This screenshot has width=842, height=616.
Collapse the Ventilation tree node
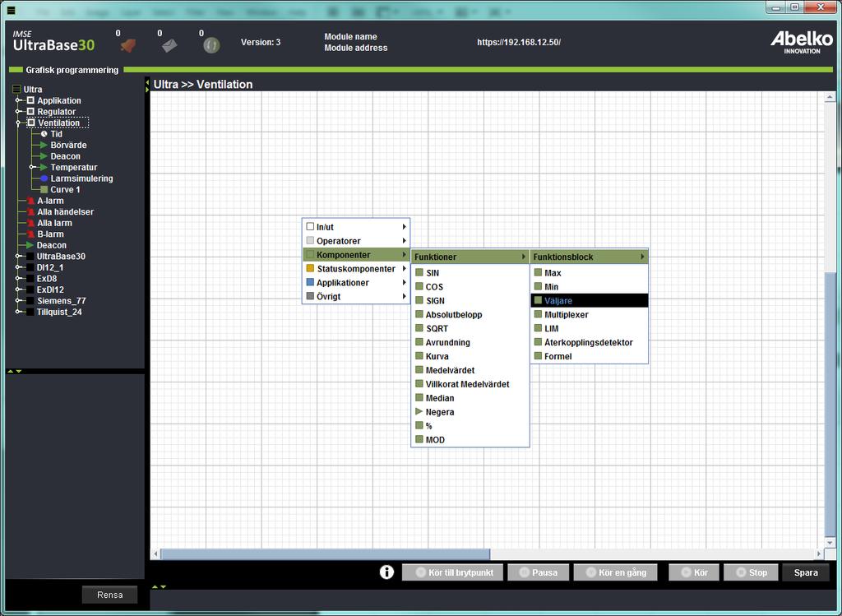pyautogui.click(x=18, y=123)
